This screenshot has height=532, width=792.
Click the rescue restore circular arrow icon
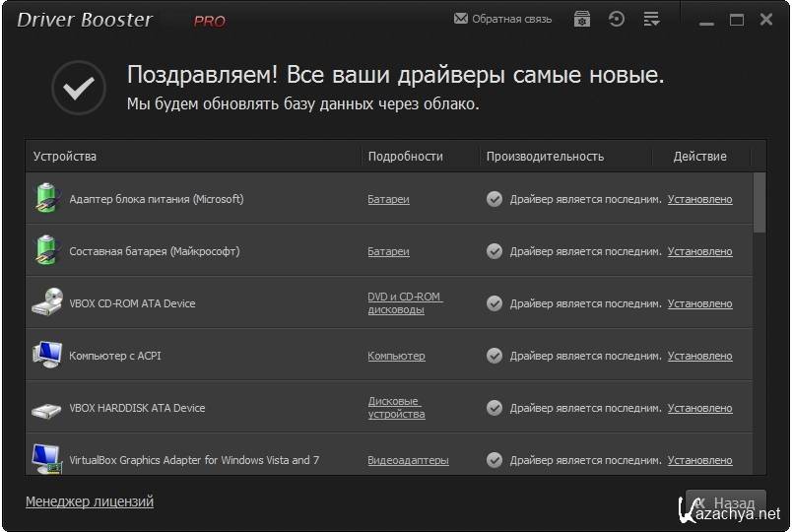pos(617,19)
